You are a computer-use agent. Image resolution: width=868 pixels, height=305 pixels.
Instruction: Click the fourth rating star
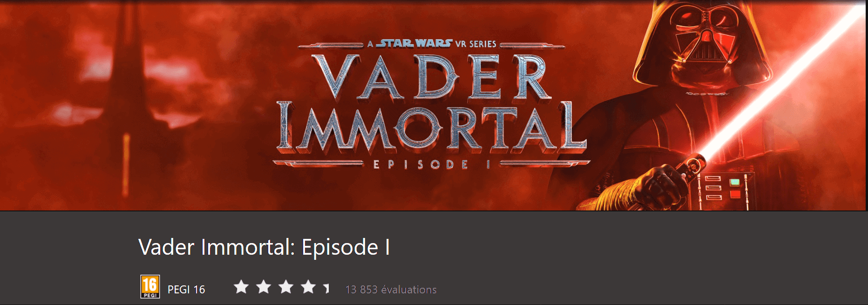tap(308, 287)
